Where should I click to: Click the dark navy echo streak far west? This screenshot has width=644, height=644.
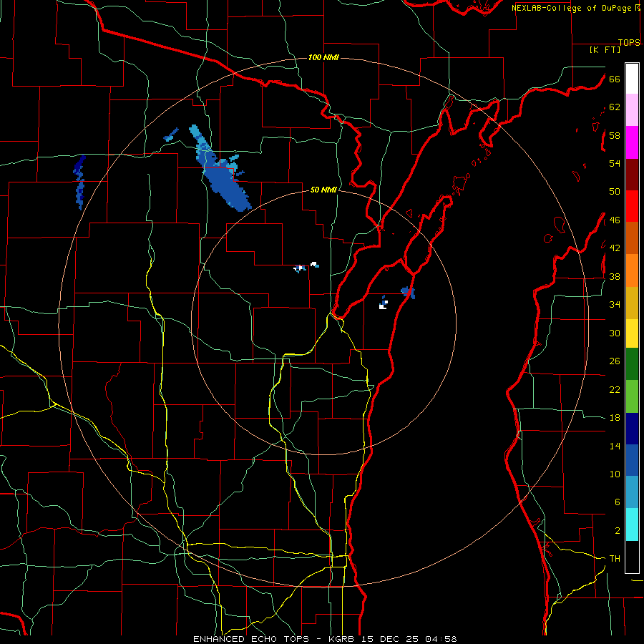[x=79, y=182]
